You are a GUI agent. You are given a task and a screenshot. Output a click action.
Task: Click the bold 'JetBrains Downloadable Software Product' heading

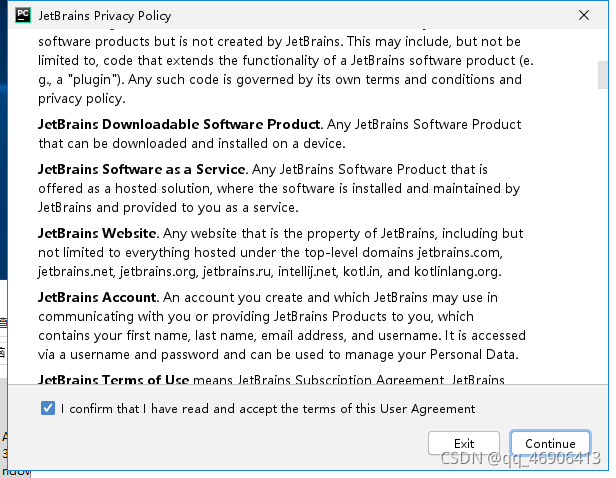coord(179,124)
